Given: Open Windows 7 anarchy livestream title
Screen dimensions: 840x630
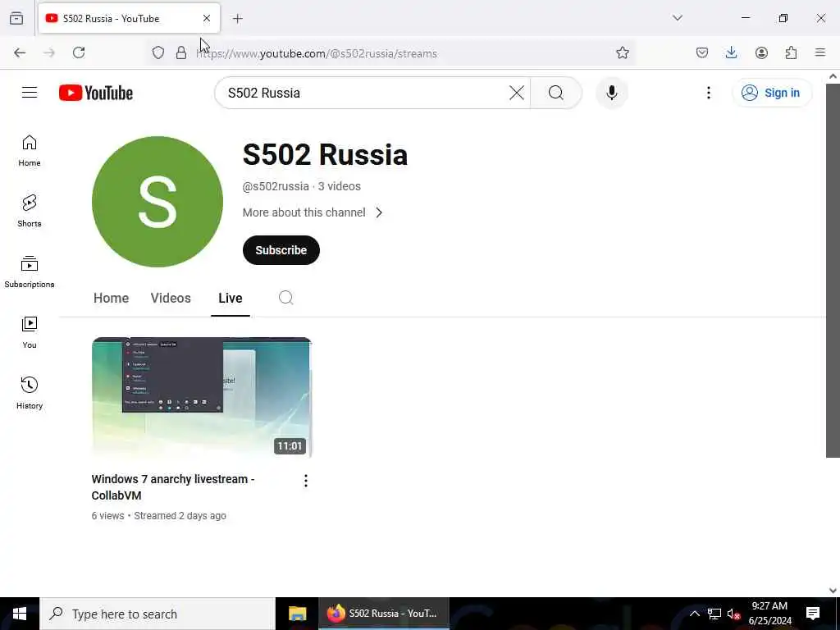Looking at the screenshot, I should 173,487.
